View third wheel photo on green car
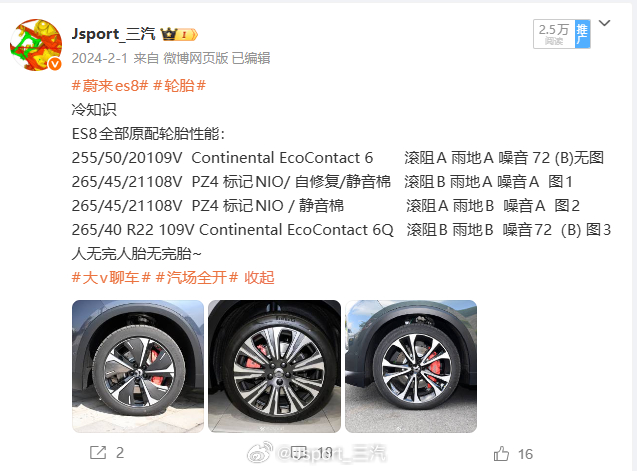The width and height of the screenshot is (637, 471). 411,366
